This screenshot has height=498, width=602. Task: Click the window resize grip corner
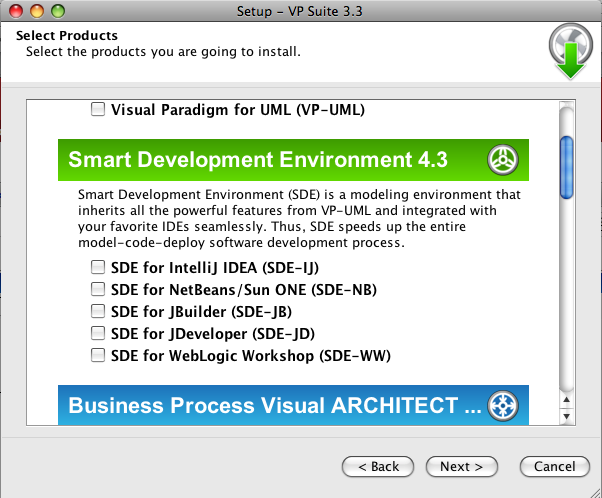(596, 493)
